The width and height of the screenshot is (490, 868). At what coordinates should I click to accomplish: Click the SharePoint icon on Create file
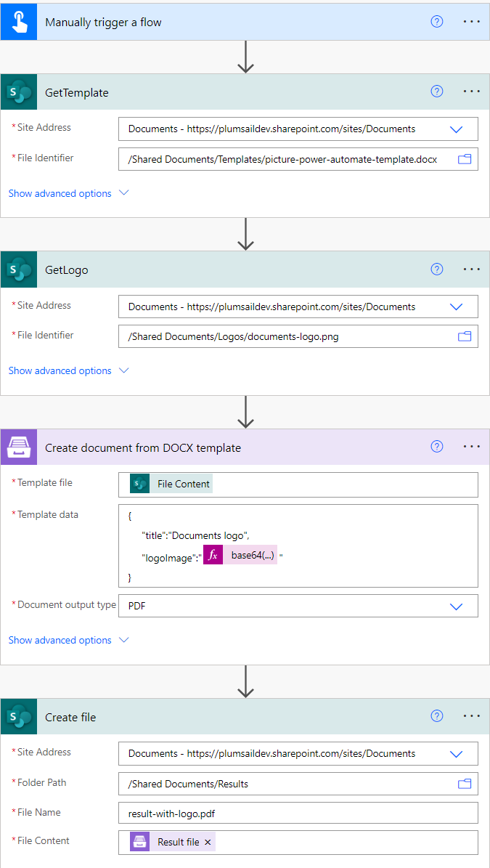[x=19, y=717]
